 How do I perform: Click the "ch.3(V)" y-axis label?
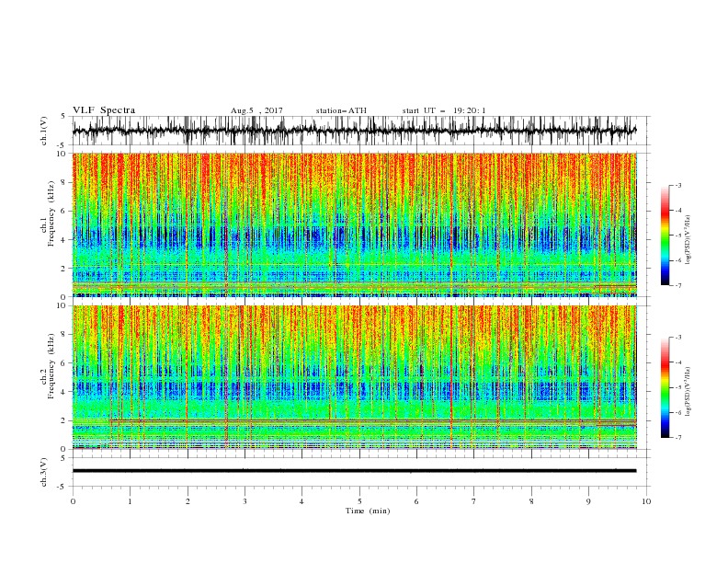[44, 472]
